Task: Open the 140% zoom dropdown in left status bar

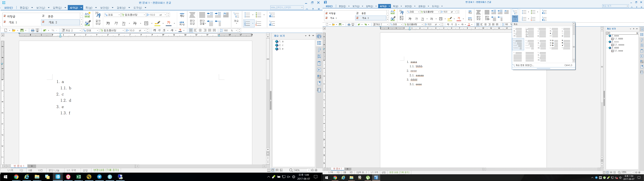Action: pos(309,170)
